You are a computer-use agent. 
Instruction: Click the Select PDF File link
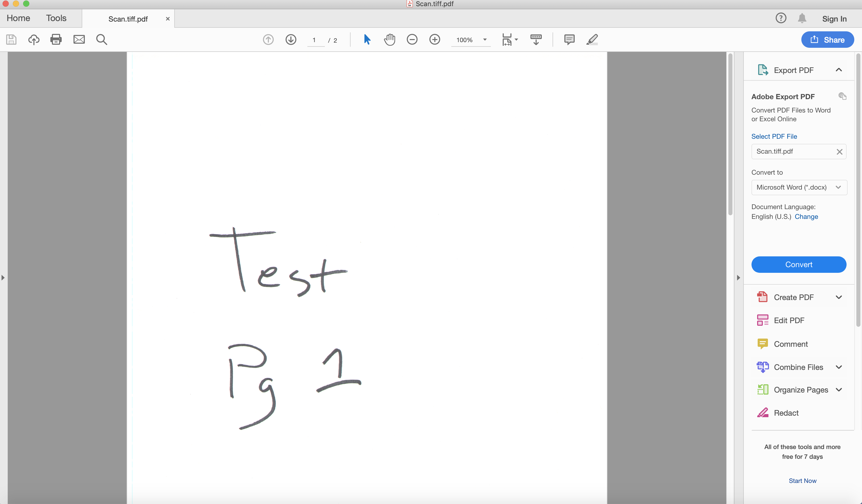[x=774, y=136]
